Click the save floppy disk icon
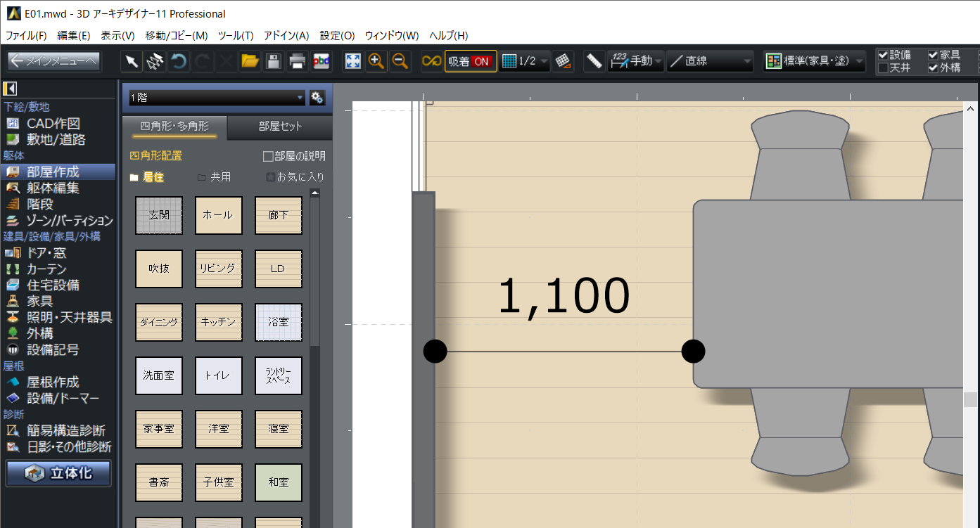Image resolution: width=980 pixels, height=528 pixels. coord(274,62)
